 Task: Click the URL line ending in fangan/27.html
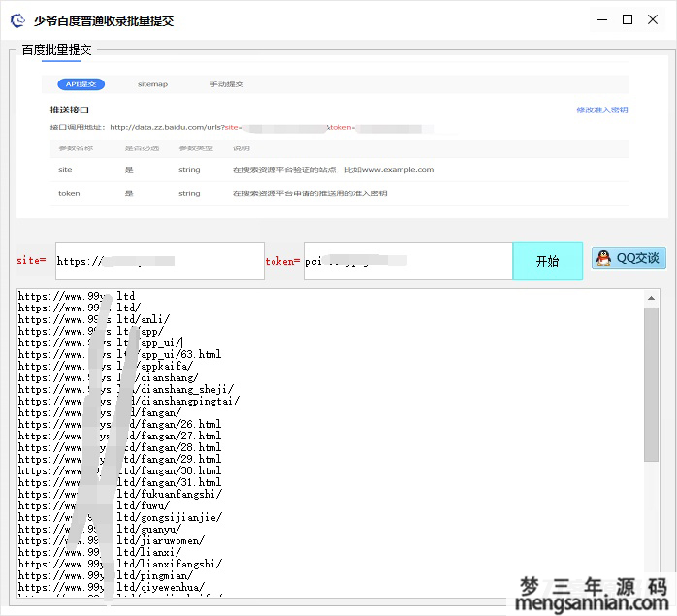tap(119, 436)
